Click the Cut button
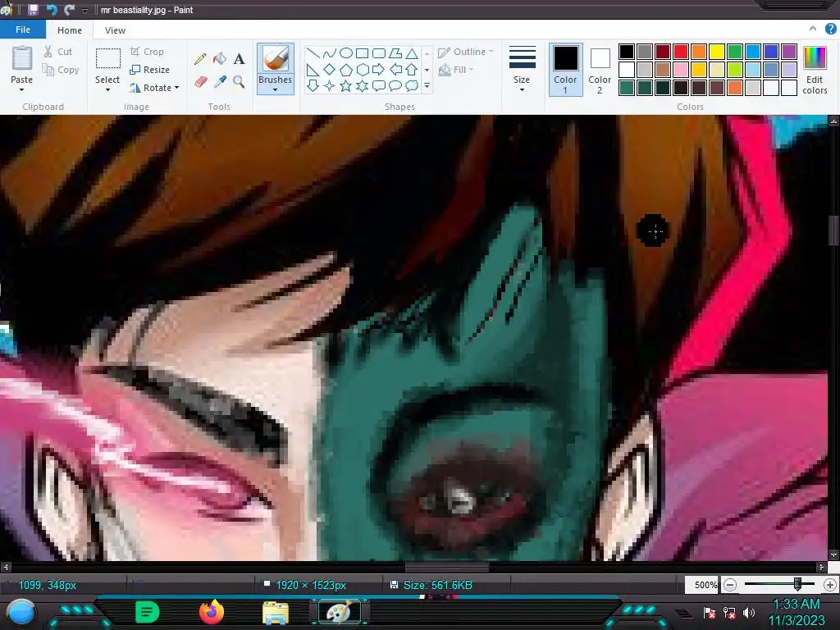Viewport: 840px width, 630px height. click(x=58, y=52)
